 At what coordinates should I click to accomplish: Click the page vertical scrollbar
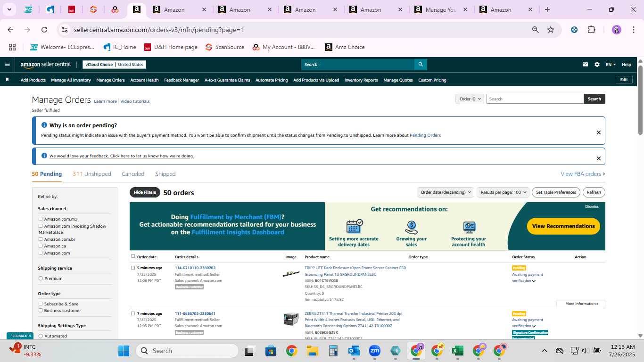pyautogui.click(x=640, y=99)
